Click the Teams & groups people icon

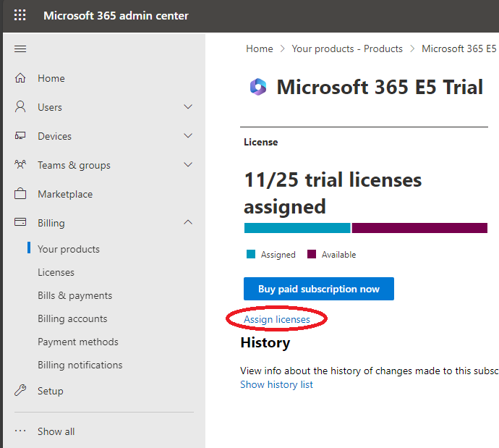20,164
